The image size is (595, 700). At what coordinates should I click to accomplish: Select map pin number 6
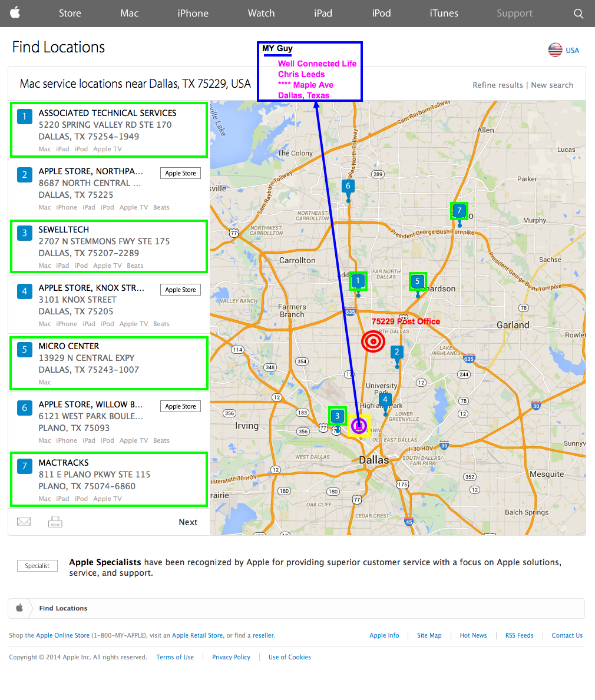pyautogui.click(x=348, y=187)
